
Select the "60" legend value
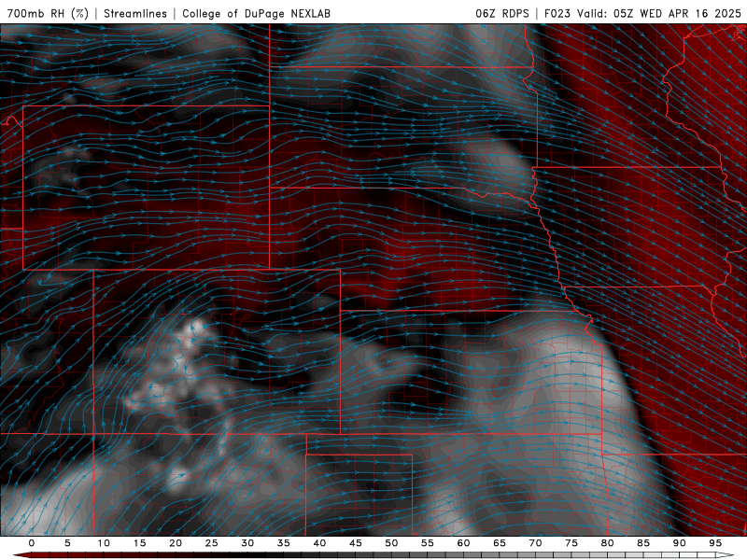pyautogui.click(x=463, y=543)
